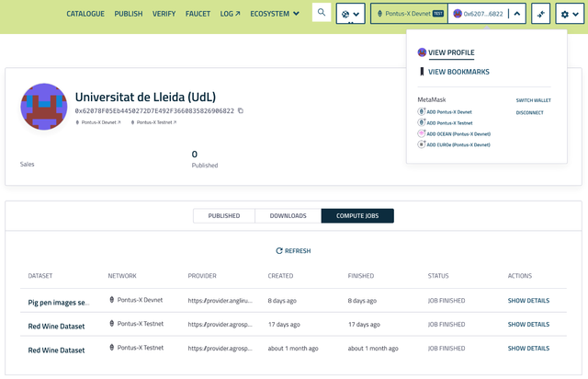
Task: Copy the wallet address with copy icon
Action: point(241,110)
